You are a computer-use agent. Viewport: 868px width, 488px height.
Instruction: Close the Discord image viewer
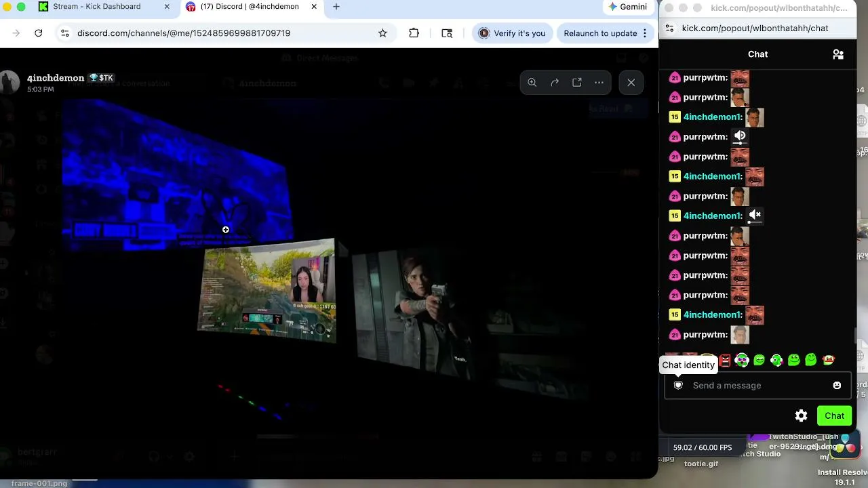[x=631, y=83]
